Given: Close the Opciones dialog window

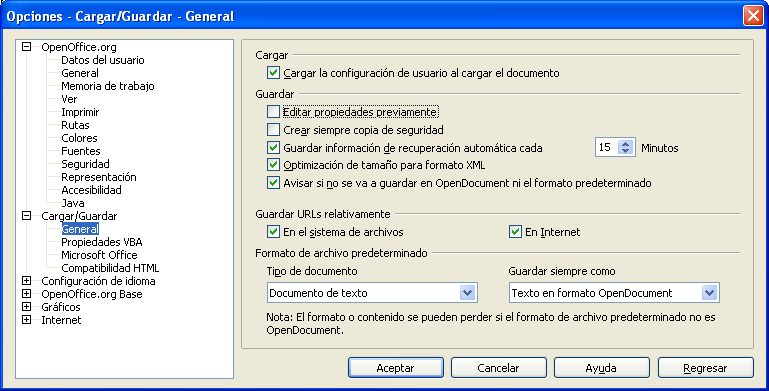Looking at the screenshot, I should pyautogui.click(x=752, y=16).
